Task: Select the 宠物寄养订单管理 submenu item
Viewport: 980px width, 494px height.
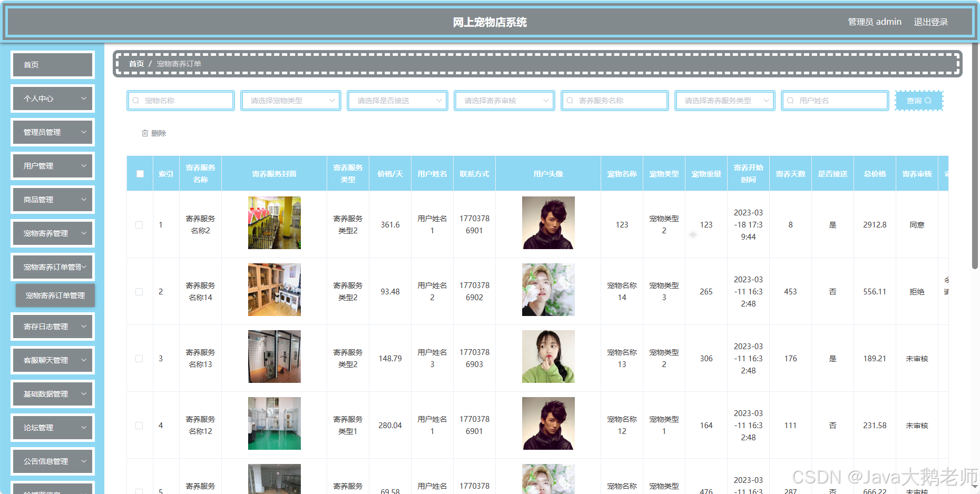Action: [x=55, y=295]
